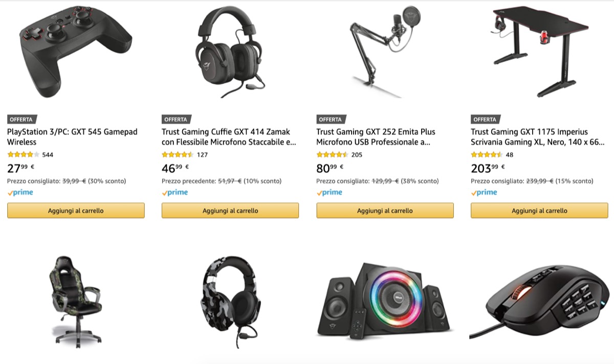Click the camo gaming headset image

pyautogui.click(x=230, y=302)
